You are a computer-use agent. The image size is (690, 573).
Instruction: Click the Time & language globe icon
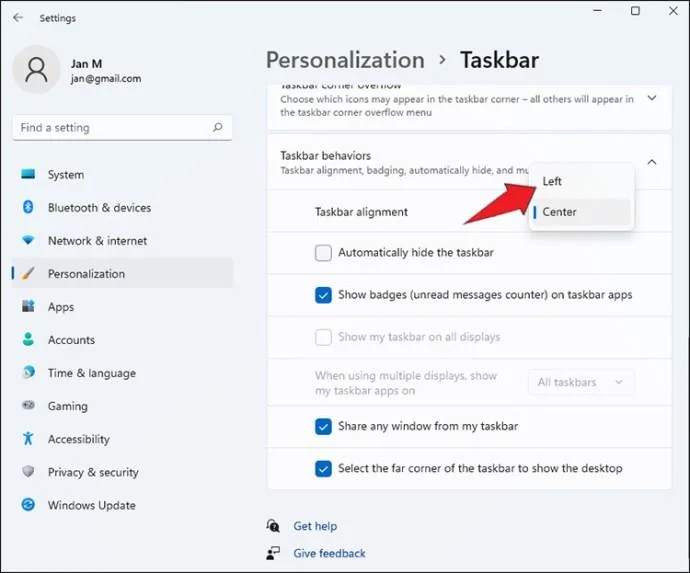tap(28, 372)
